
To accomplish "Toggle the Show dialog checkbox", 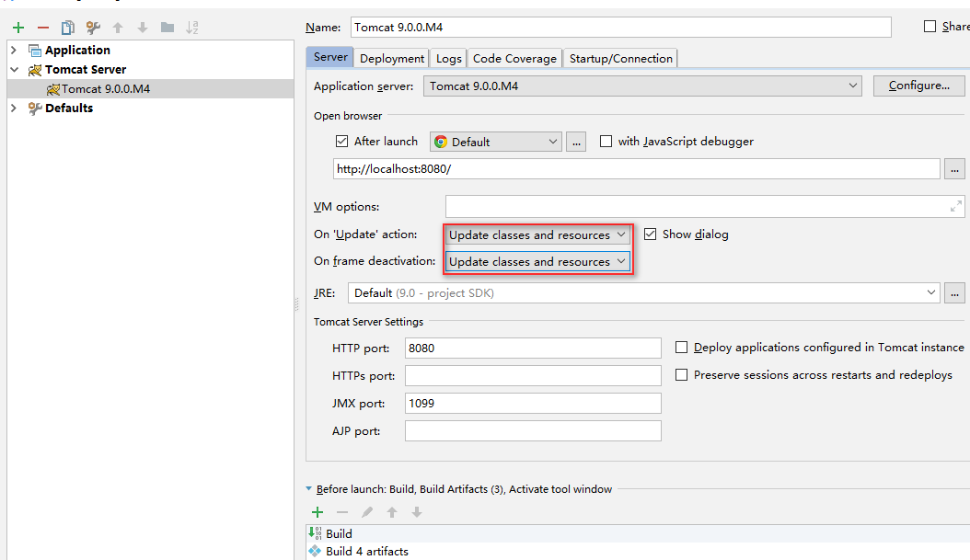I will click(x=650, y=234).
